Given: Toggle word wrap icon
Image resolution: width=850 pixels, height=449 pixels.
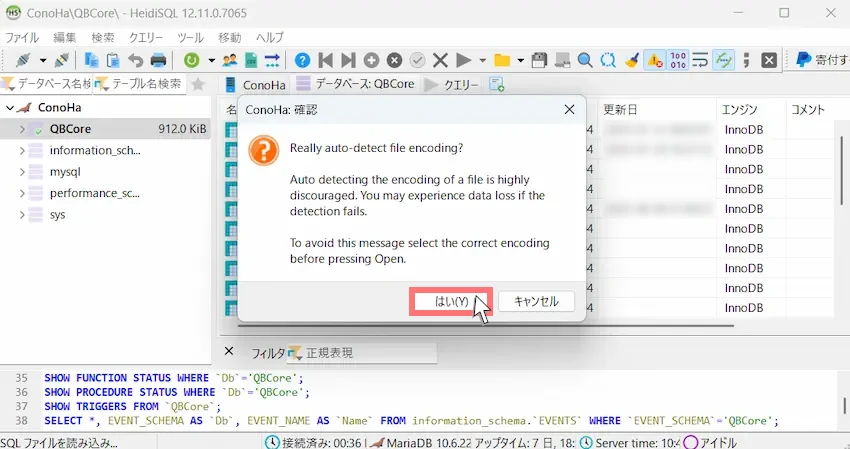Looking at the screenshot, I should pyautogui.click(x=700, y=60).
